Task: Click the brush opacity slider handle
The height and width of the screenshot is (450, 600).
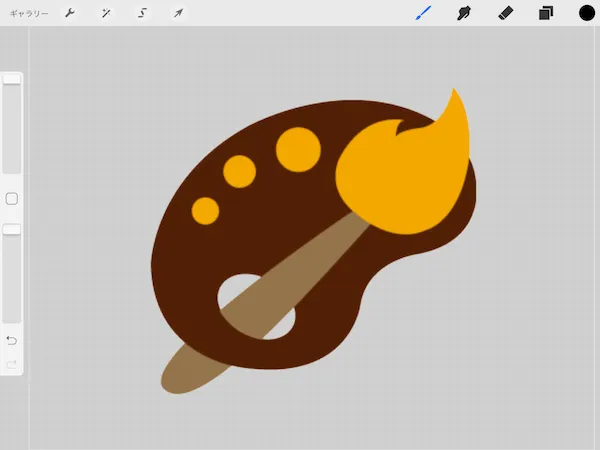Action: [x=12, y=230]
